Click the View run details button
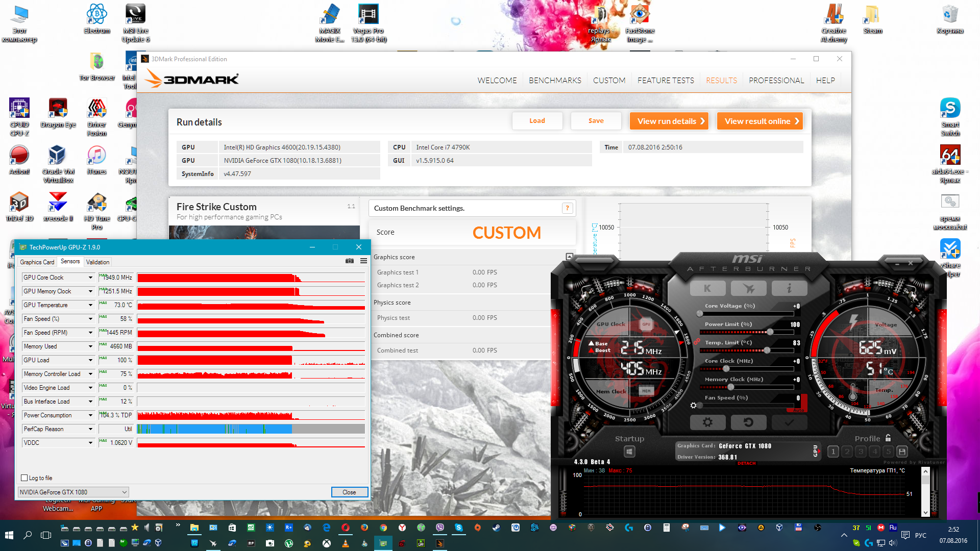The image size is (980, 551). point(669,121)
